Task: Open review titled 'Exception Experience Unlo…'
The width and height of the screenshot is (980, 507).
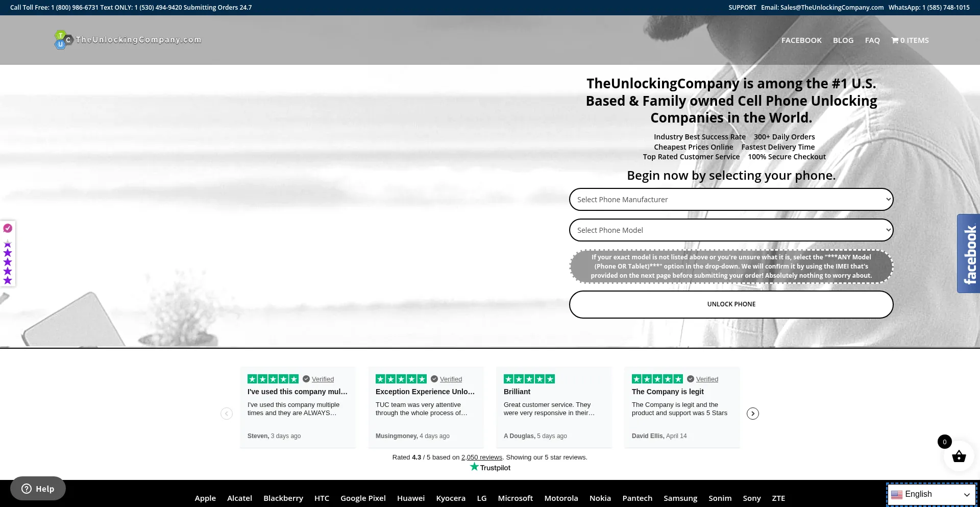Action: (425, 392)
